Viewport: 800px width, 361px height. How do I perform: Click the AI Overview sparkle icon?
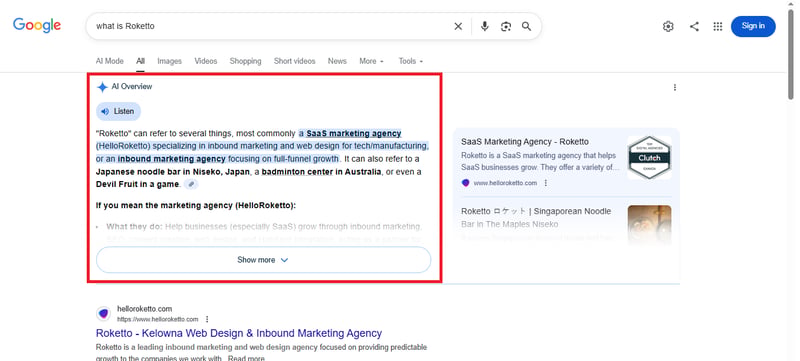click(102, 87)
